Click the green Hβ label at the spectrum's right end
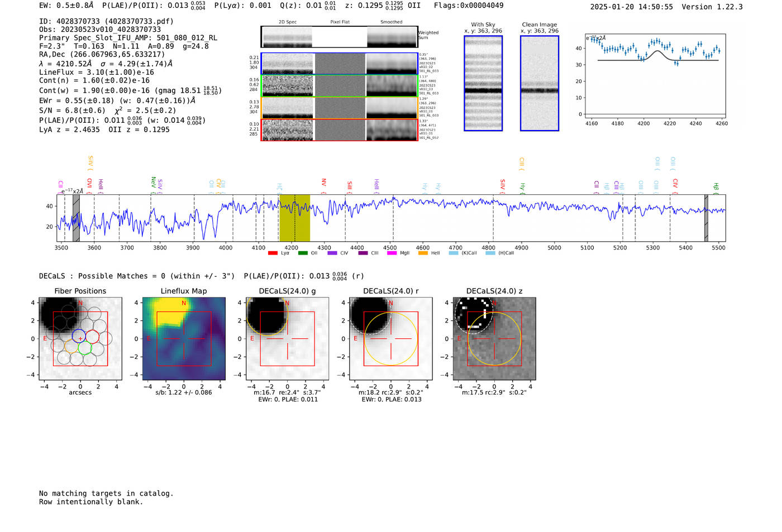Screen dimensions: 782x532 (716, 188)
